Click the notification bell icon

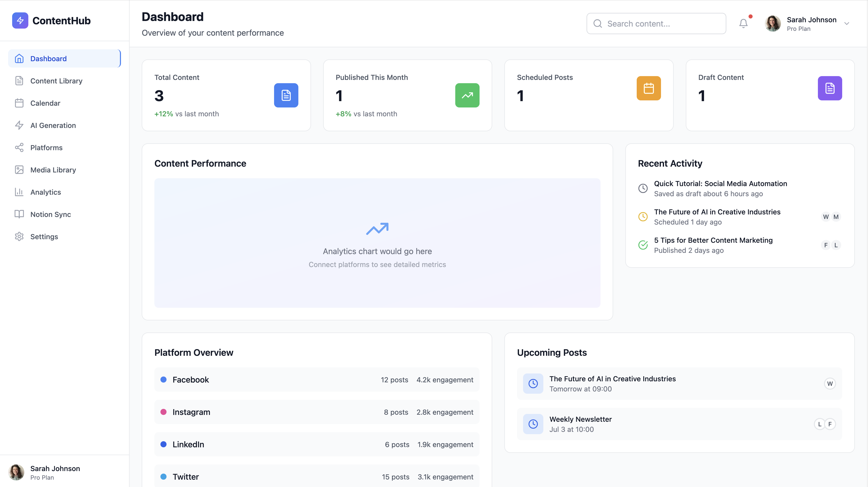(x=743, y=23)
